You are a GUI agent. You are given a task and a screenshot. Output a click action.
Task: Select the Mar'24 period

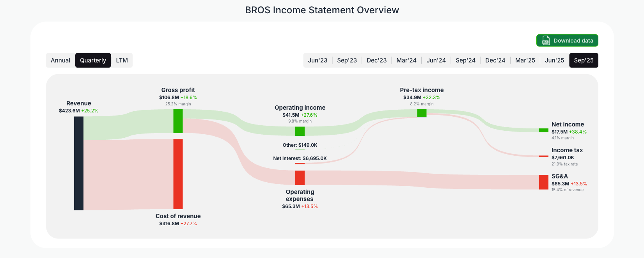coord(406,60)
